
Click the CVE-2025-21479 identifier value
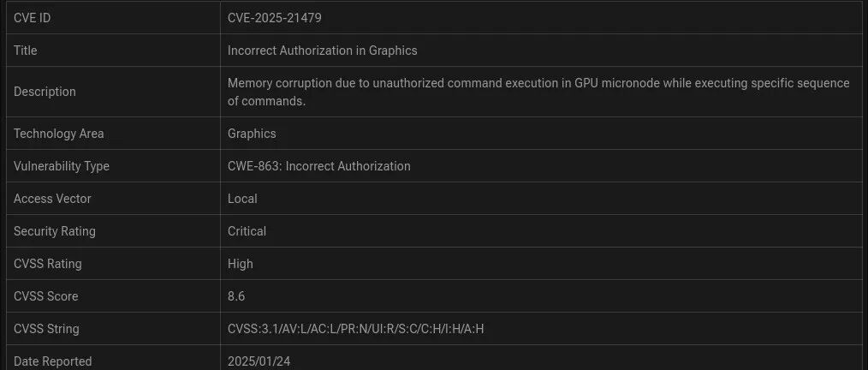pos(274,18)
